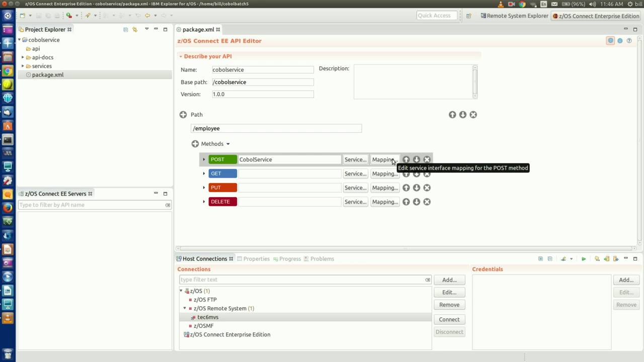Clear the API name filter in Servers view
This screenshot has height=362, width=644.
point(168,205)
